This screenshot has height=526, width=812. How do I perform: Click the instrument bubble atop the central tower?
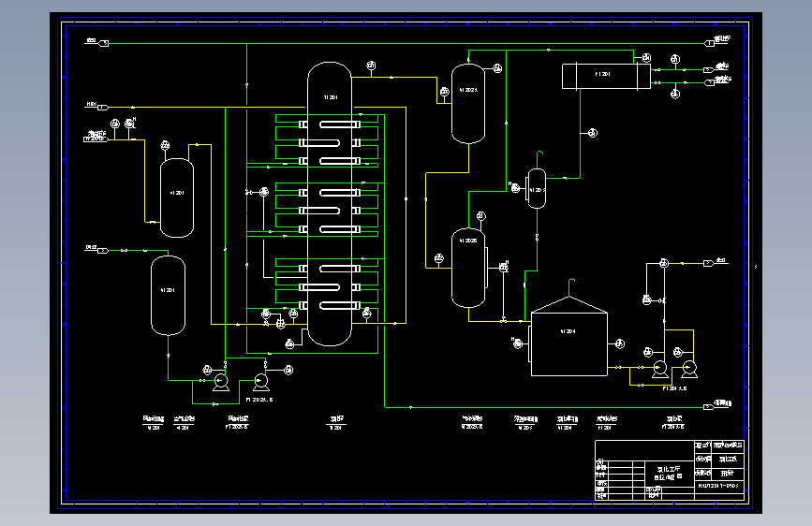(371, 66)
